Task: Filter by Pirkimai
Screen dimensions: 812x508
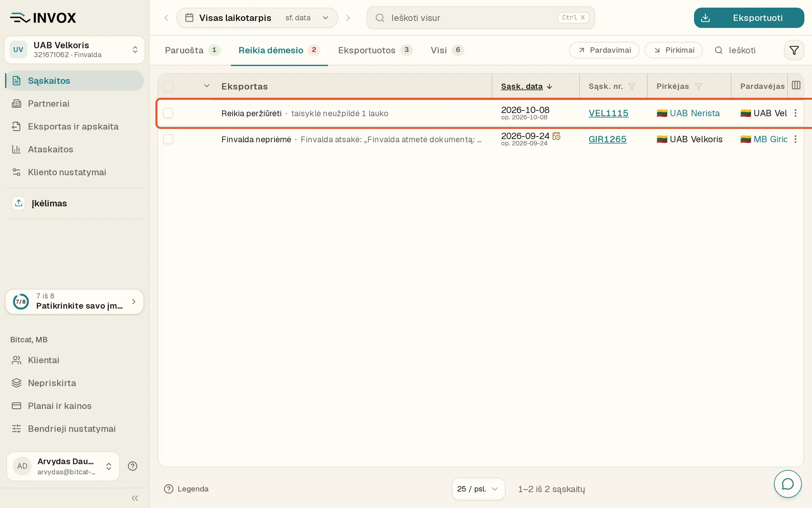Action: point(673,50)
